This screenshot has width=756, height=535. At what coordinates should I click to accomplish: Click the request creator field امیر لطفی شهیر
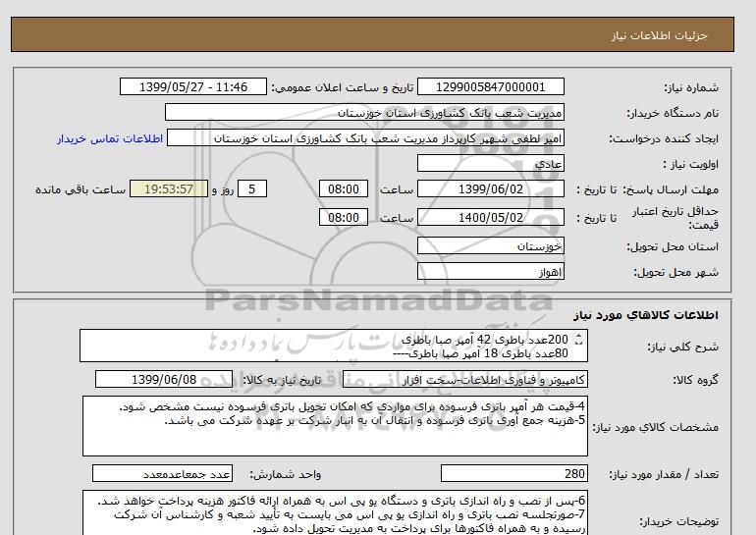[365, 138]
